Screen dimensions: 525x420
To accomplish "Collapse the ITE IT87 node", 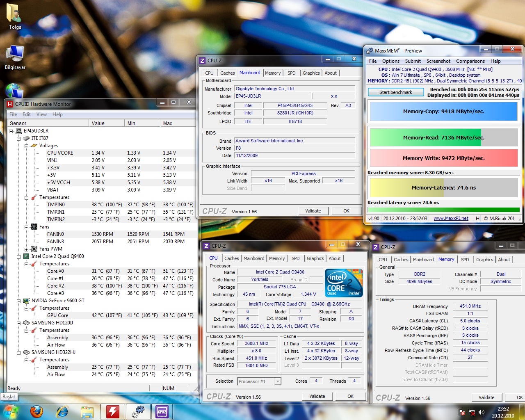I will pos(19,139).
